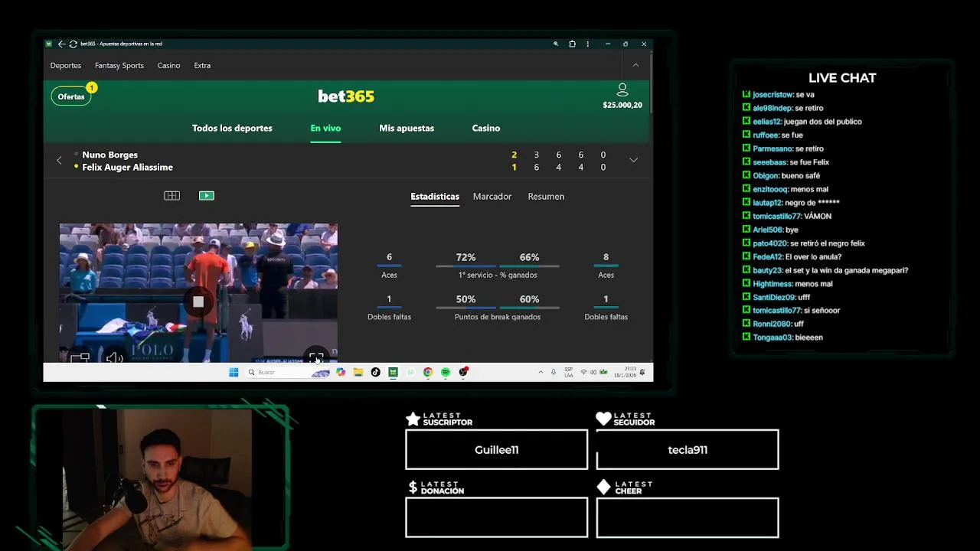Click the live match video thumbnail
This screenshot has height=551, width=980.
point(198,292)
